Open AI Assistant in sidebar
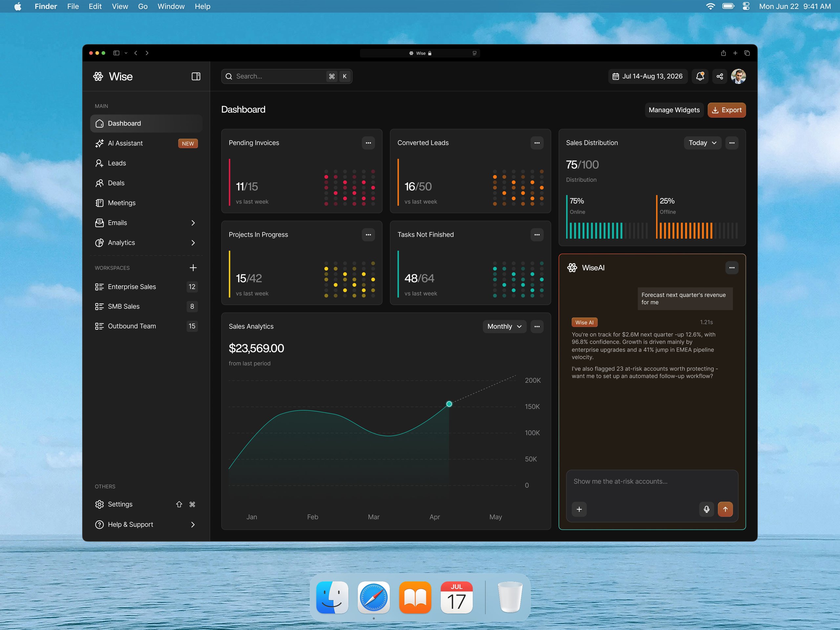Screen dimensions: 840x630 tap(146, 143)
